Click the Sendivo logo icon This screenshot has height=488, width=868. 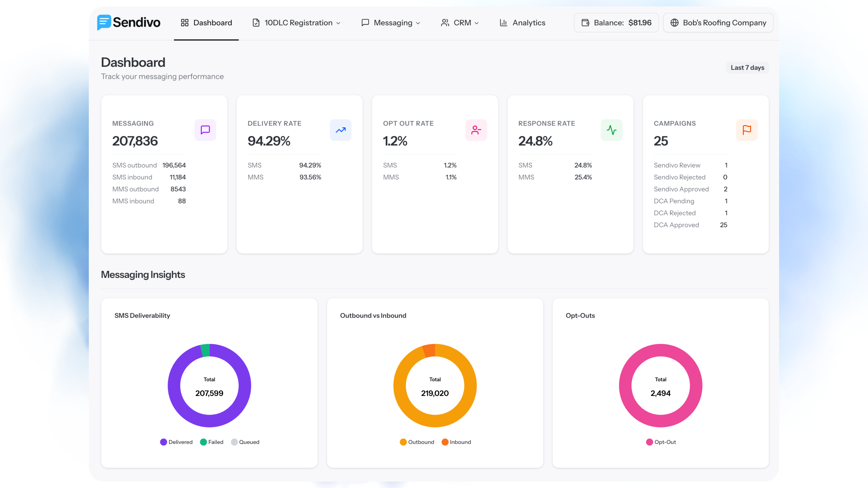point(104,22)
